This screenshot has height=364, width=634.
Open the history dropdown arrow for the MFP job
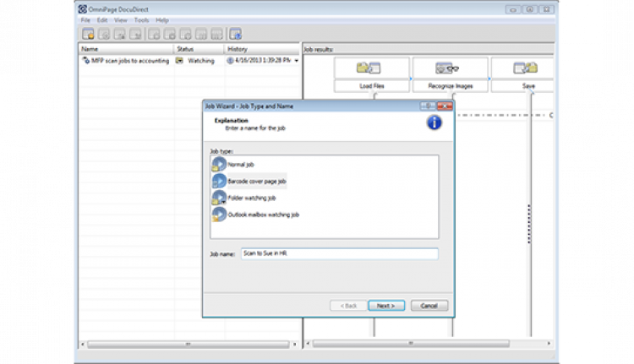pos(297,61)
